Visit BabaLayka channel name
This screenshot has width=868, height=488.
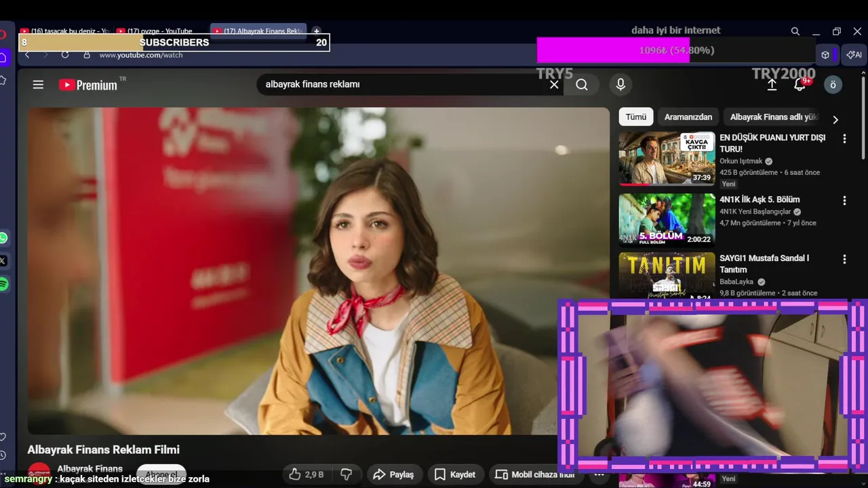[738, 282]
